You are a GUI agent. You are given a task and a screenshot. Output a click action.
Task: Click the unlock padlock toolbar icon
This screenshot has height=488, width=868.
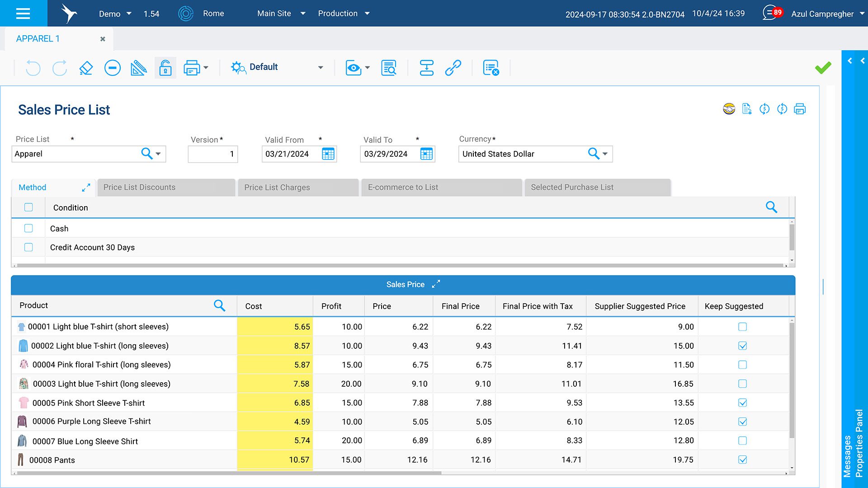coord(165,68)
